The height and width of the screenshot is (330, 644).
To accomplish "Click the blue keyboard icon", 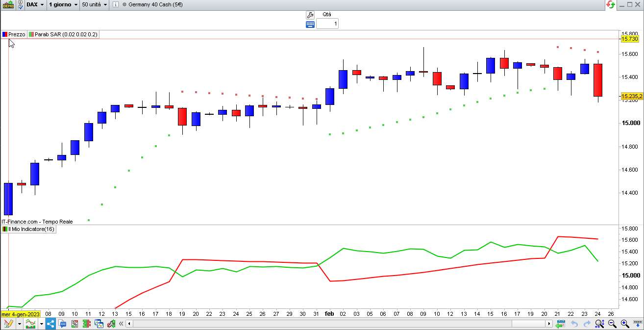I will 310,24.
